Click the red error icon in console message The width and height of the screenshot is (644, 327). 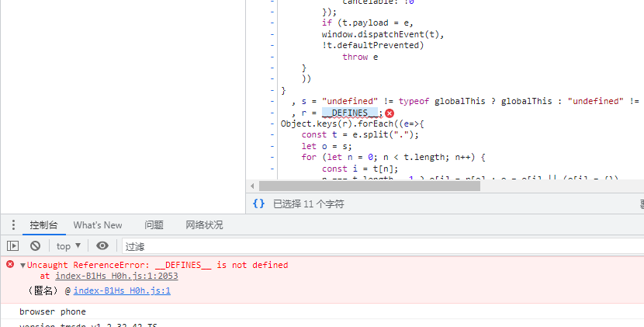pyautogui.click(x=10, y=264)
